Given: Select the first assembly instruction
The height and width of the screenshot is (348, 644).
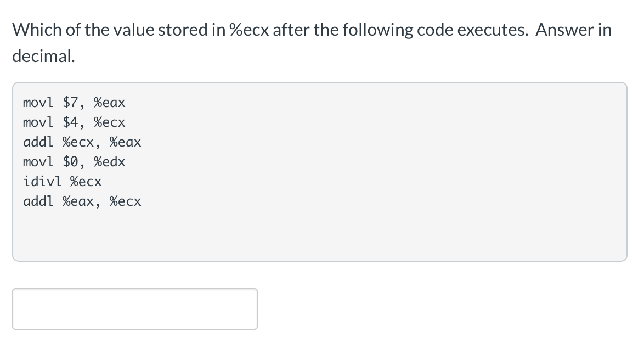Looking at the screenshot, I should tap(74, 102).
